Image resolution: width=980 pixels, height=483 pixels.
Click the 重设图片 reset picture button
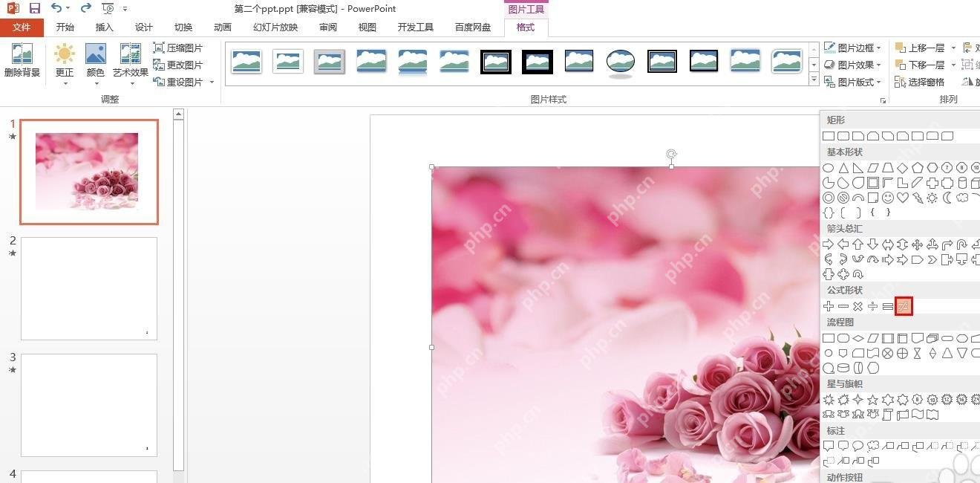click(x=178, y=82)
